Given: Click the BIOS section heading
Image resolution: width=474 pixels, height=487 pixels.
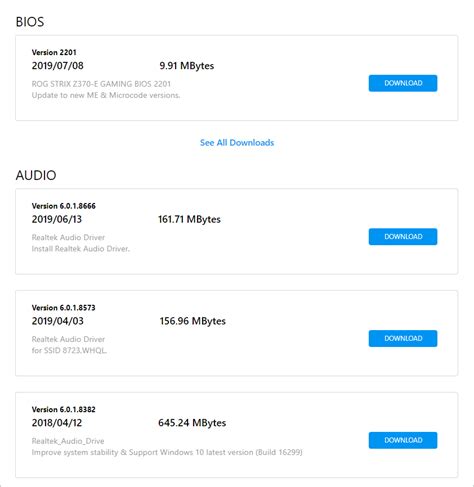Looking at the screenshot, I should click(x=30, y=22).
